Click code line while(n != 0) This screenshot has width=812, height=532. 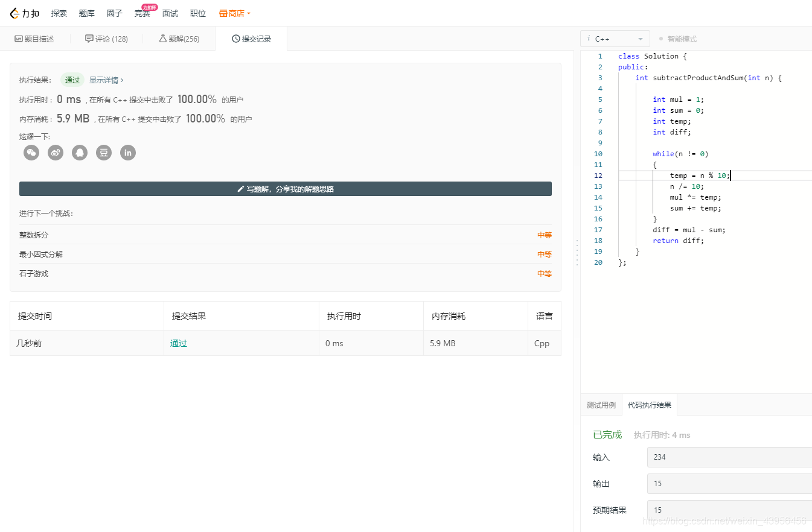coord(680,154)
